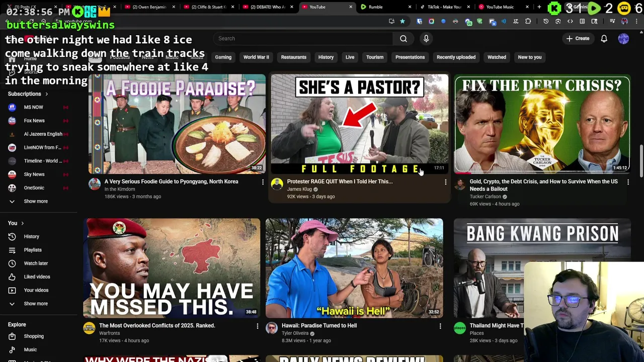Select the New to you chip
The image size is (644, 362).
(530, 57)
